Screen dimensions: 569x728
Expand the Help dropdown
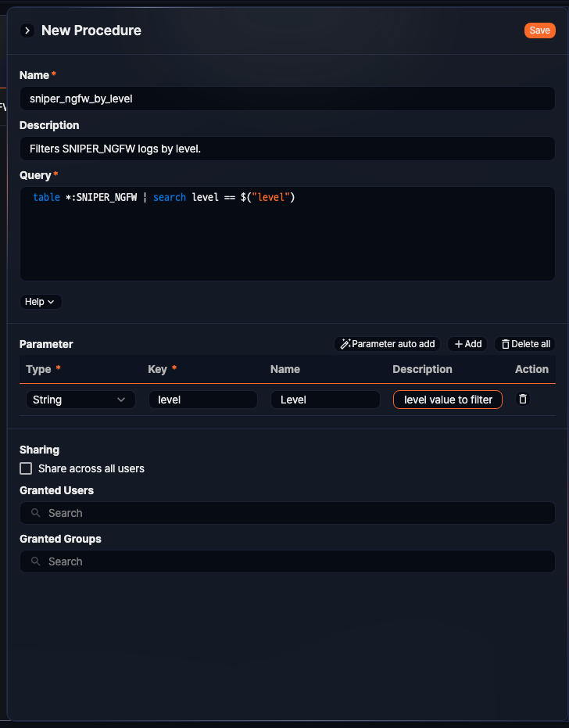[40, 302]
